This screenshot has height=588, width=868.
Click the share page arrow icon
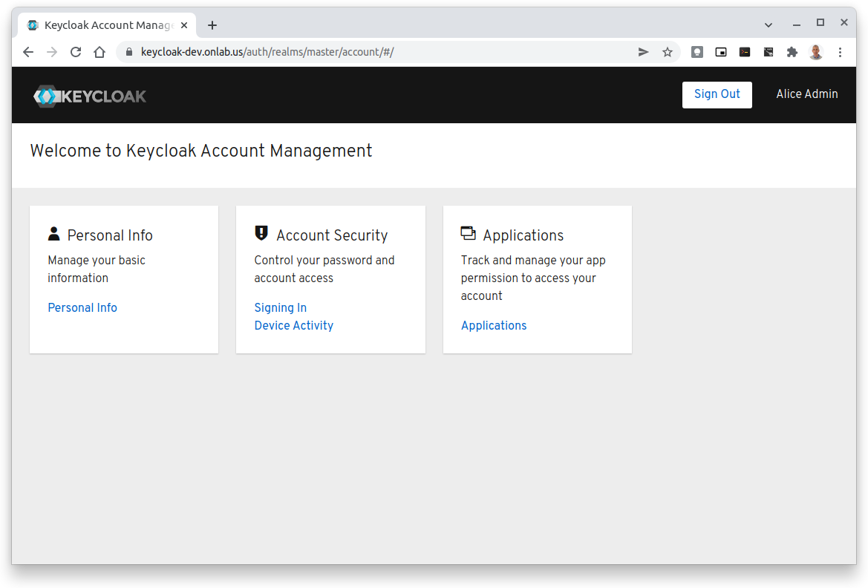click(x=643, y=52)
